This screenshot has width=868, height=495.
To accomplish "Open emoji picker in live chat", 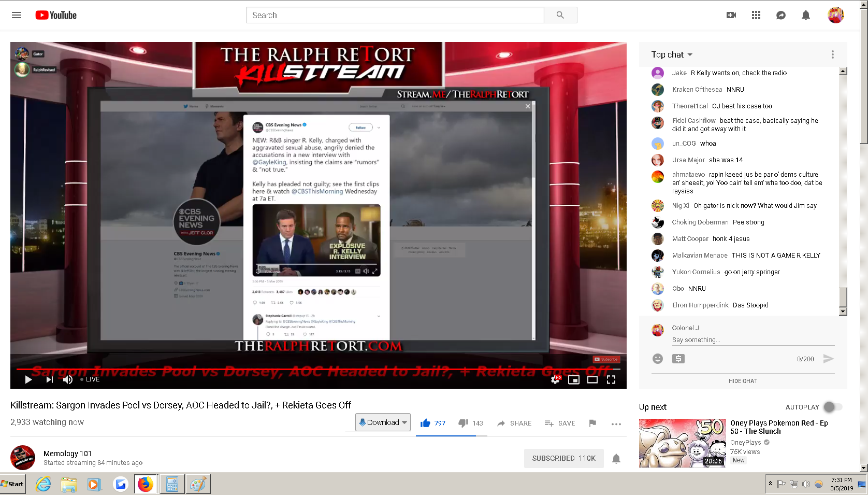I will point(658,359).
